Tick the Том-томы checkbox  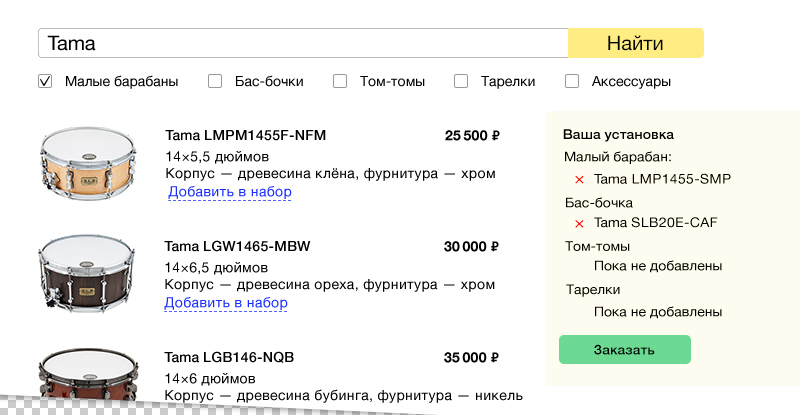[x=340, y=81]
